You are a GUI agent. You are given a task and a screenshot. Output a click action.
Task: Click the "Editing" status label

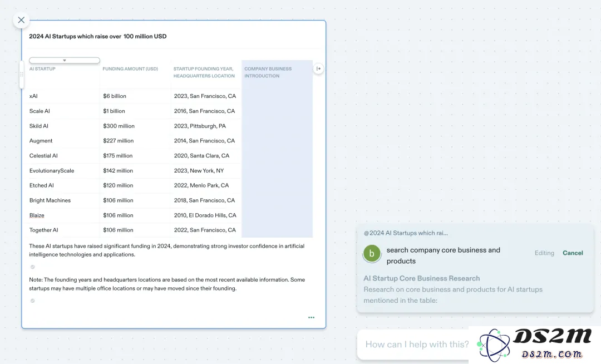tap(544, 253)
